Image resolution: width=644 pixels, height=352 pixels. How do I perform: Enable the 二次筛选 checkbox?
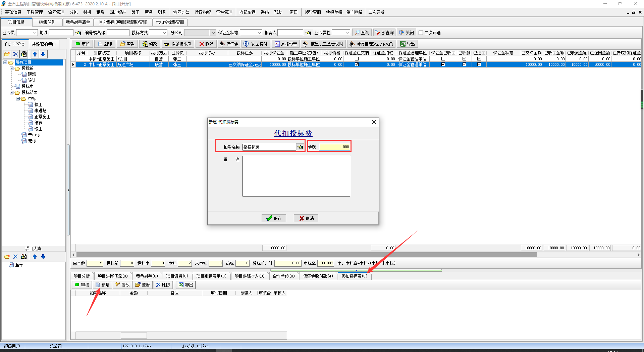(421, 33)
